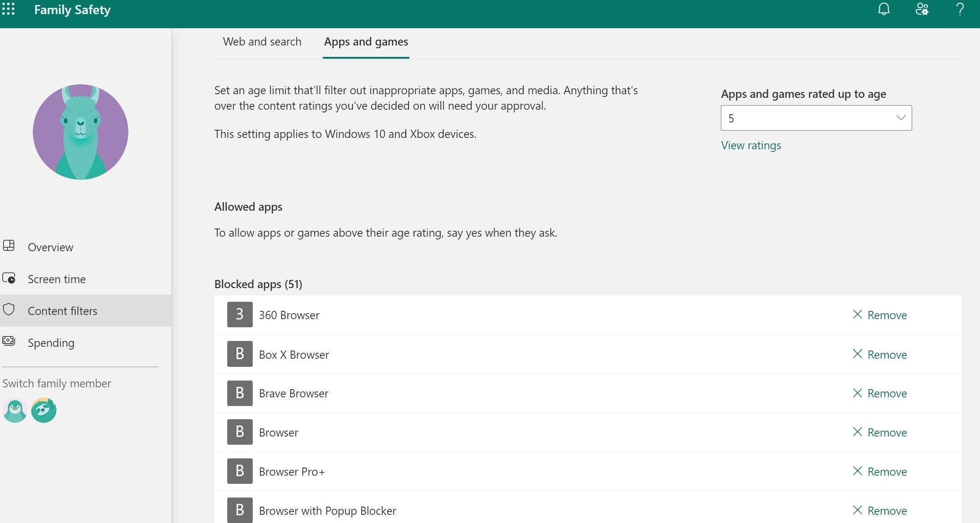Image resolution: width=980 pixels, height=523 pixels.
Task: Open the Overview page in sidebar
Action: (x=86, y=247)
